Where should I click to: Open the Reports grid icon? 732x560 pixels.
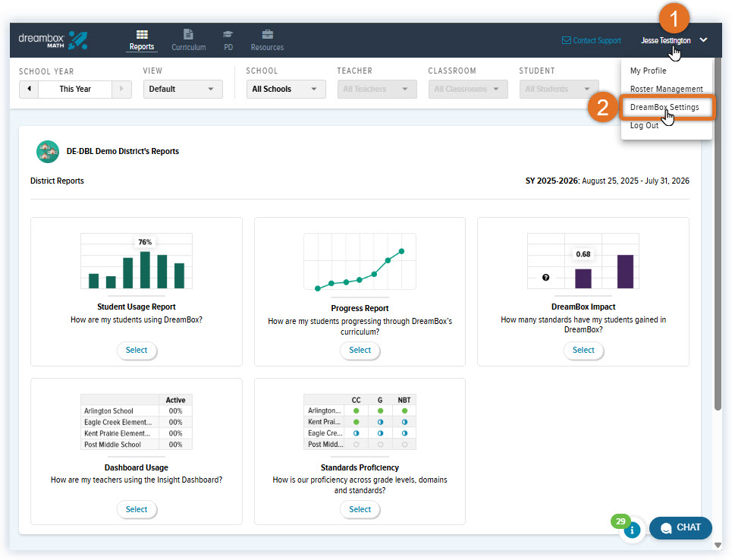pyautogui.click(x=142, y=35)
